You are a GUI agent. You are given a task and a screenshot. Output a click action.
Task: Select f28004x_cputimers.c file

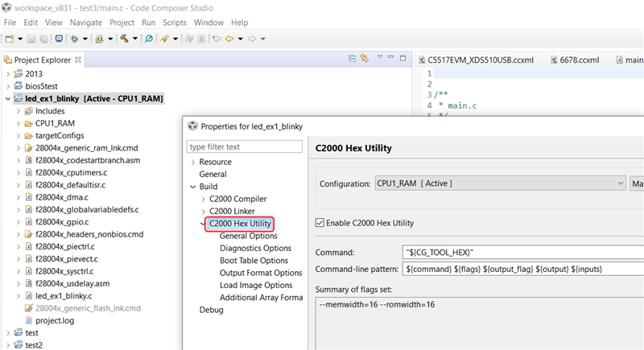point(71,173)
